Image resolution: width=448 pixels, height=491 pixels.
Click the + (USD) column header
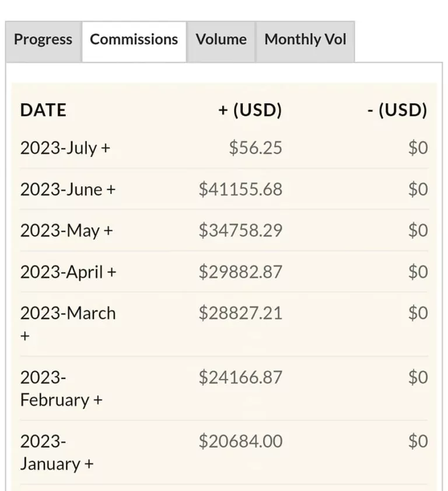250,110
